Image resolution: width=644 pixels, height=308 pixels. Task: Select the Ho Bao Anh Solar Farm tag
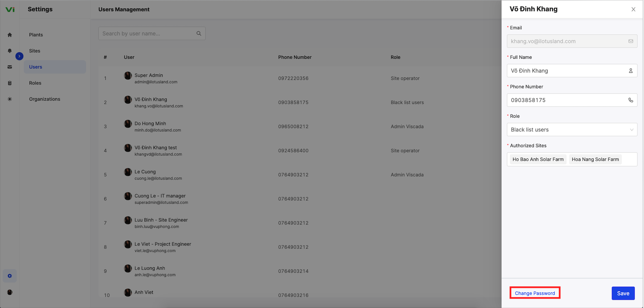(538, 159)
